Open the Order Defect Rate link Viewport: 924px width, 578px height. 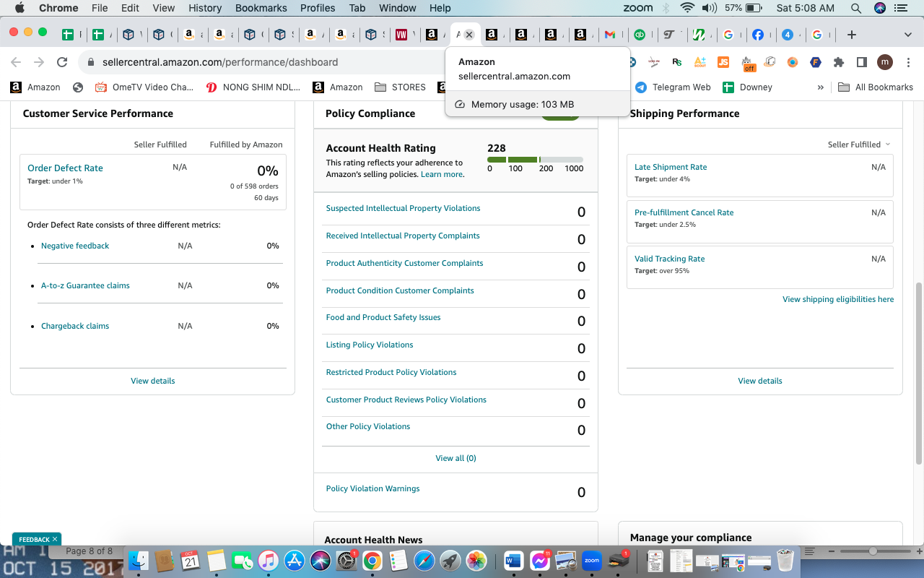(x=65, y=168)
